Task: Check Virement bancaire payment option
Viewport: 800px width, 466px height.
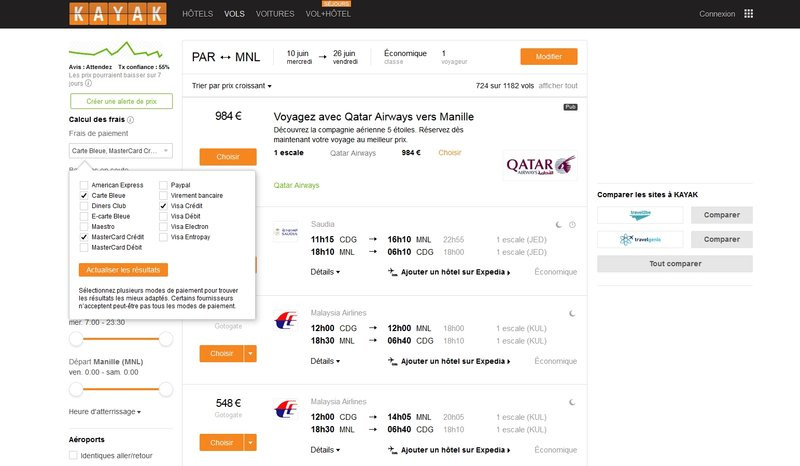Action: click(163, 195)
